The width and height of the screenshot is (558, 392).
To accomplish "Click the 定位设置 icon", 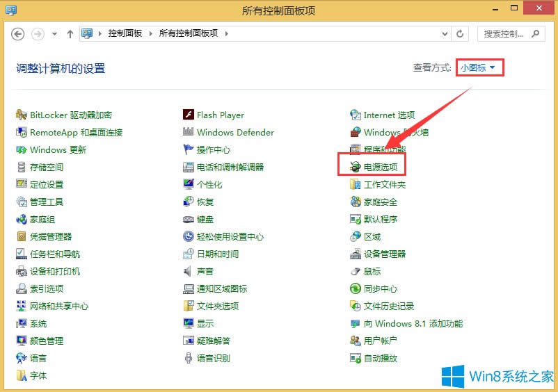I will [x=22, y=184].
